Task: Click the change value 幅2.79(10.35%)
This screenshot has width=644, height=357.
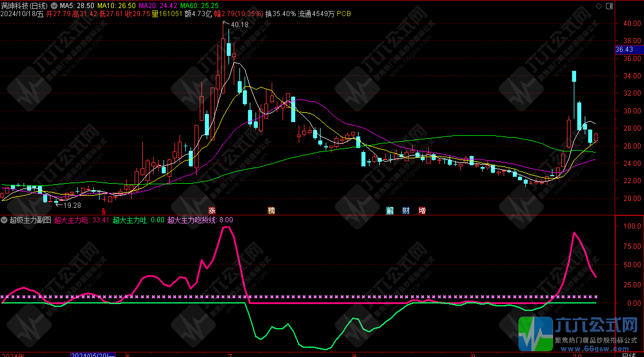Action: 238,14
